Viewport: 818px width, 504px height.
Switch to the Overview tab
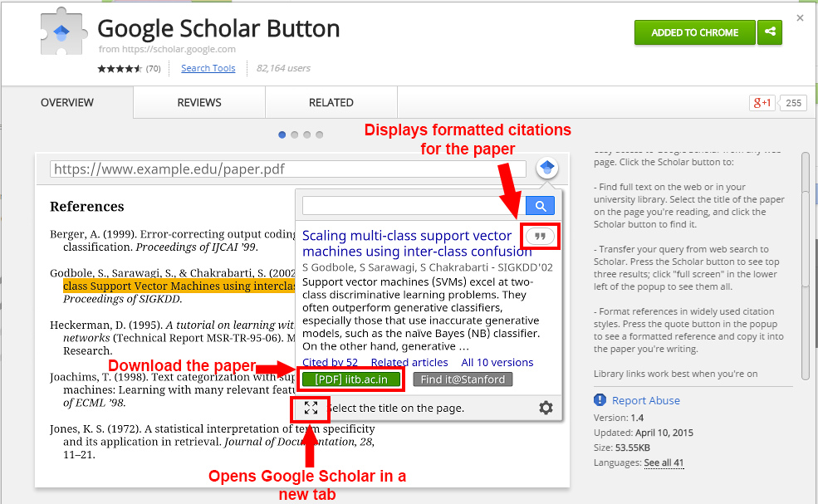click(67, 102)
